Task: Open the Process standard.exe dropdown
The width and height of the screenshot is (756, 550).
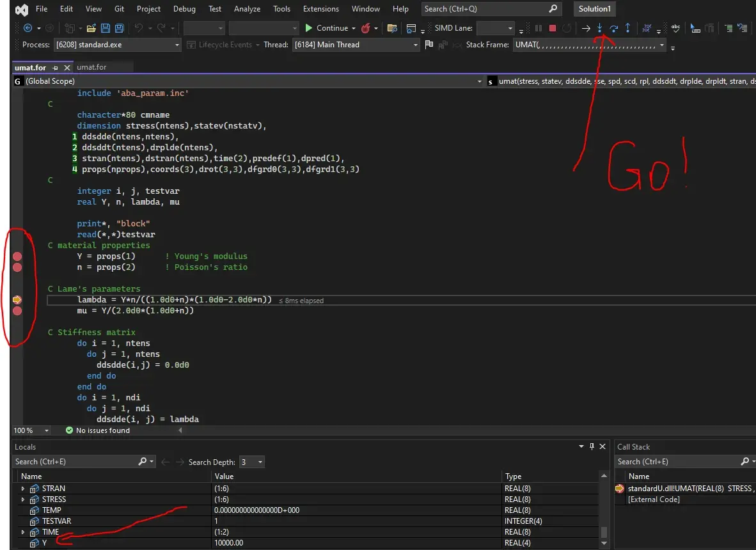Action: click(x=117, y=45)
